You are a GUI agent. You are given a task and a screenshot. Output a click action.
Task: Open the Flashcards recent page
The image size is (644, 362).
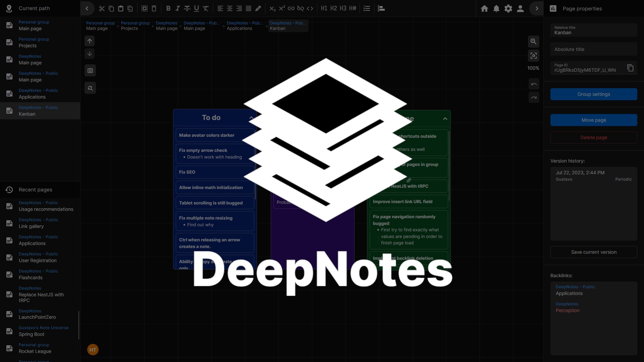(x=31, y=278)
